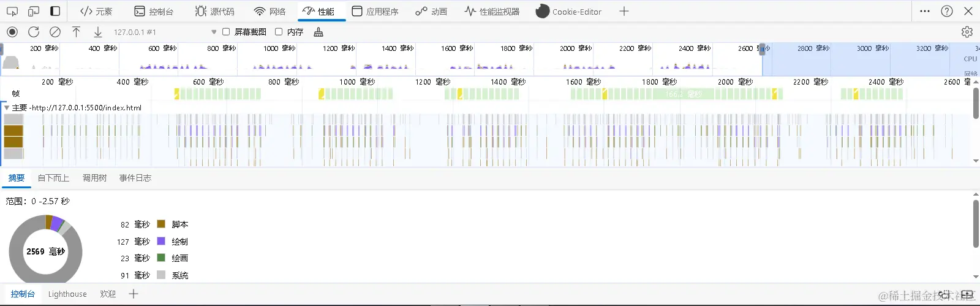
Task: Click the green 绘画 color swatch
Action: [161, 258]
